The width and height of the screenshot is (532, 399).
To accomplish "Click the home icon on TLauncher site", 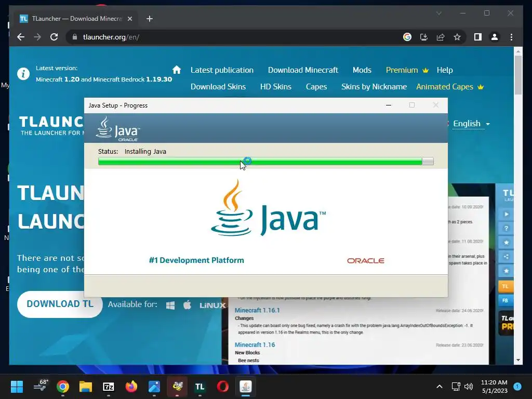I will pyautogui.click(x=177, y=70).
